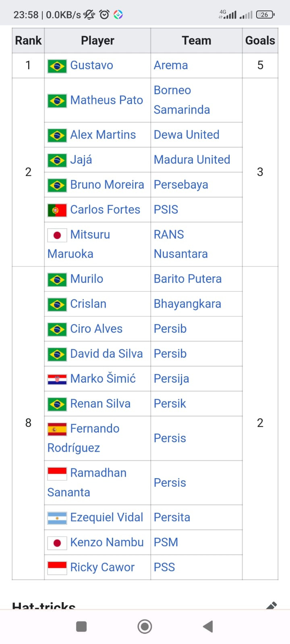
Task: Open the Bruno Moreira player link
Action: coord(107,184)
